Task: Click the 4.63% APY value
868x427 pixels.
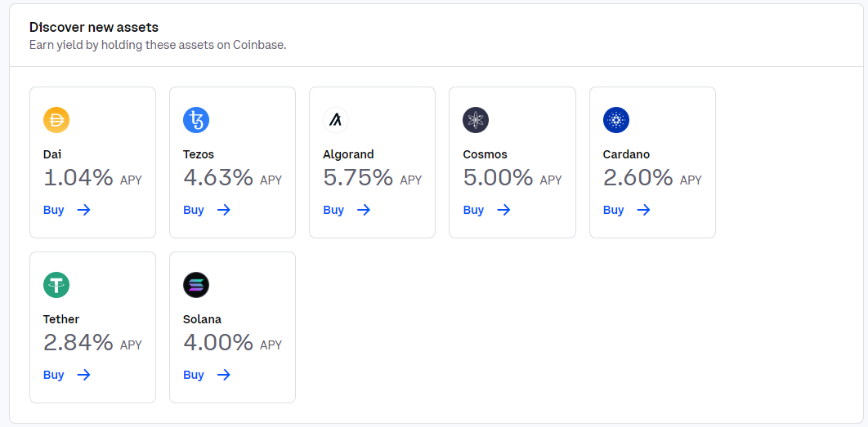Action: point(218,178)
